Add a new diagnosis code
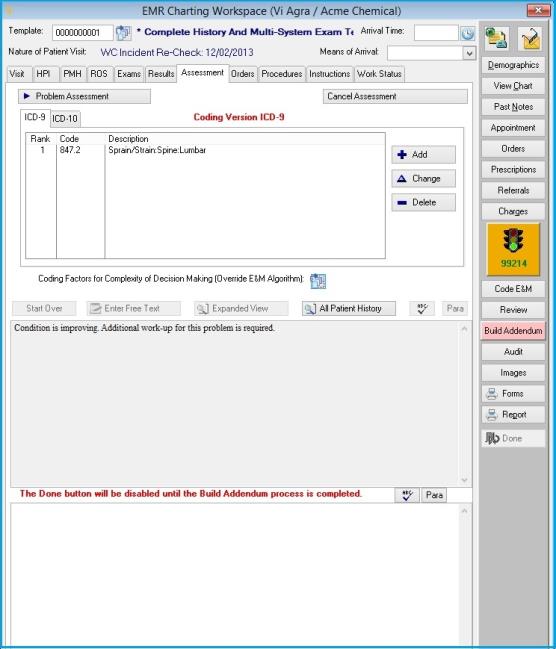The height and width of the screenshot is (649, 556). coord(423,154)
